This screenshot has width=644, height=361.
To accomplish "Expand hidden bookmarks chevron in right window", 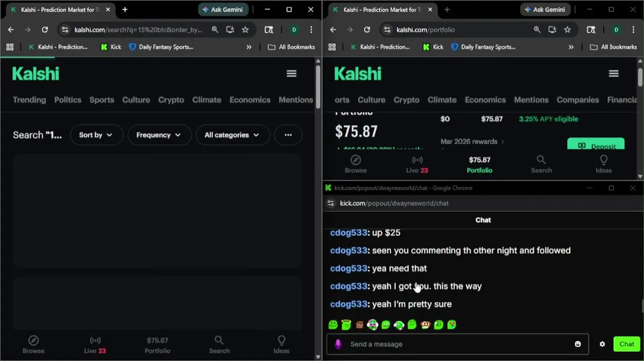I will (x=571, y=47).
